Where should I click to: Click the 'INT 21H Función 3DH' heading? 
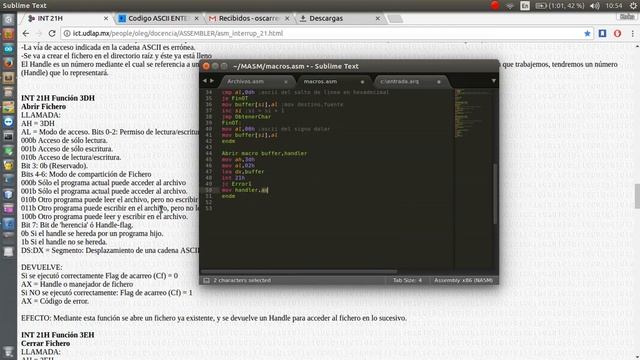(58, 98)
